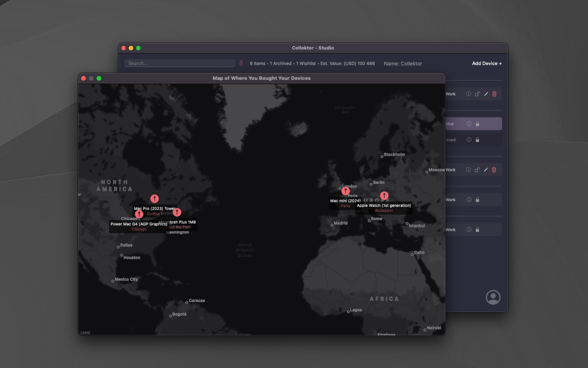Click the Houston city label on map

click(131, 258)
